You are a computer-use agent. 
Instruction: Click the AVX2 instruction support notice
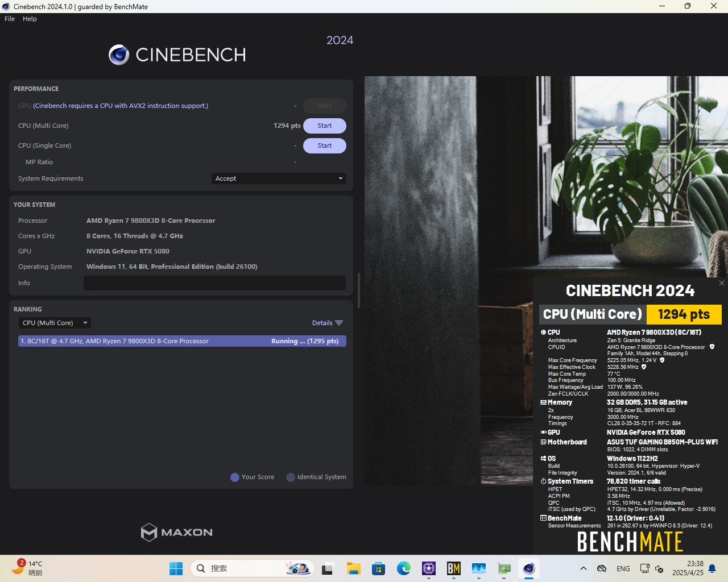[x=121, y=106]
